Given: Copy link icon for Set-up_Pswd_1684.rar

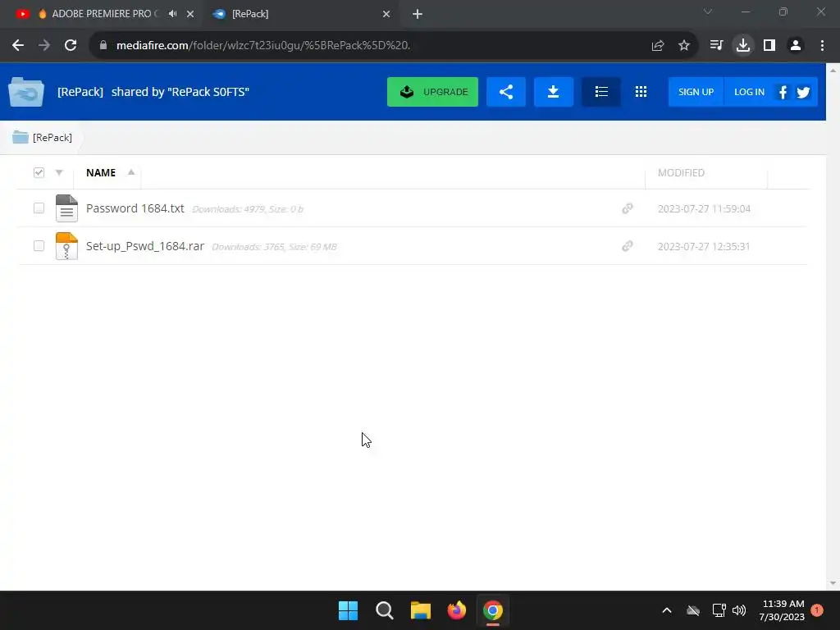Looking at the screenshot, I should point(628,246).
